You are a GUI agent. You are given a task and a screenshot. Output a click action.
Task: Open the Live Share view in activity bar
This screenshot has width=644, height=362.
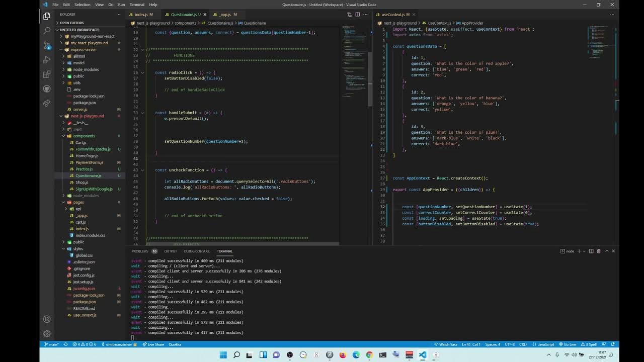[47, 103]
